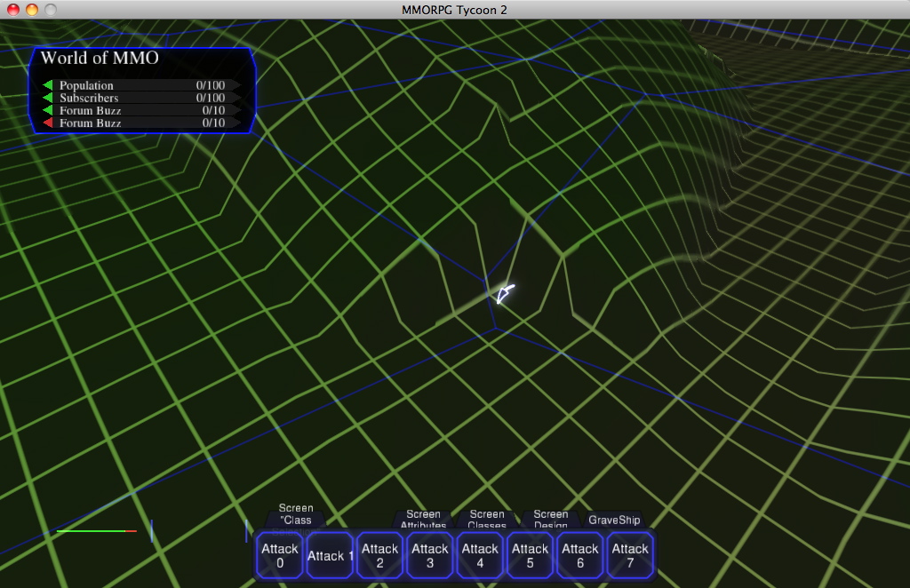
Task: Activate the Attack 1 action slot
Action: pyautogui.click(x=330, y=555)
